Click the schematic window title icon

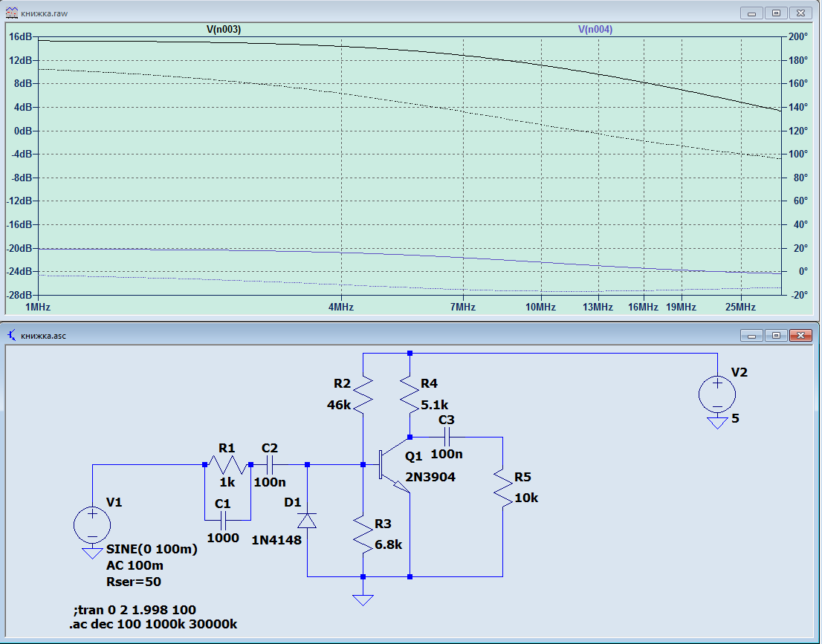[12, 335]
